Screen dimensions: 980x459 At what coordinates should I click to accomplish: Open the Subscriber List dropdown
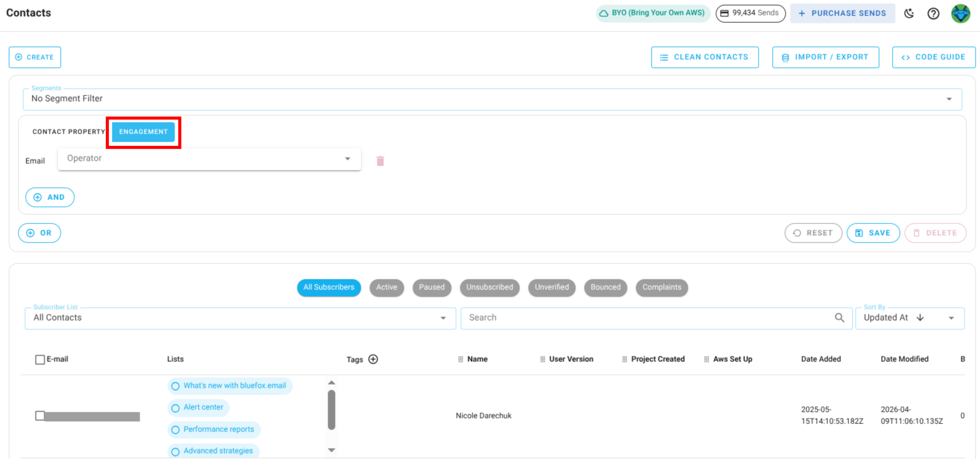pos(240,318)
